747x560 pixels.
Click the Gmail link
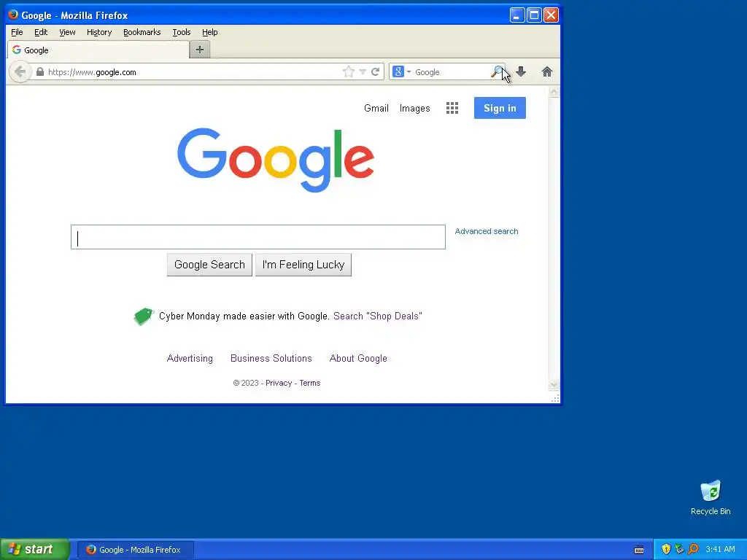click(376, 108)
